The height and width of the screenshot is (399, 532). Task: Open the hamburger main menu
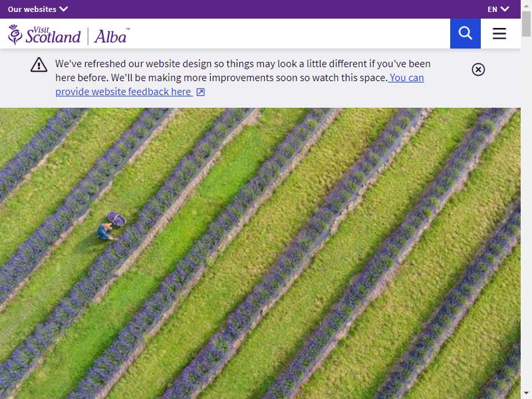click(499, 33)
